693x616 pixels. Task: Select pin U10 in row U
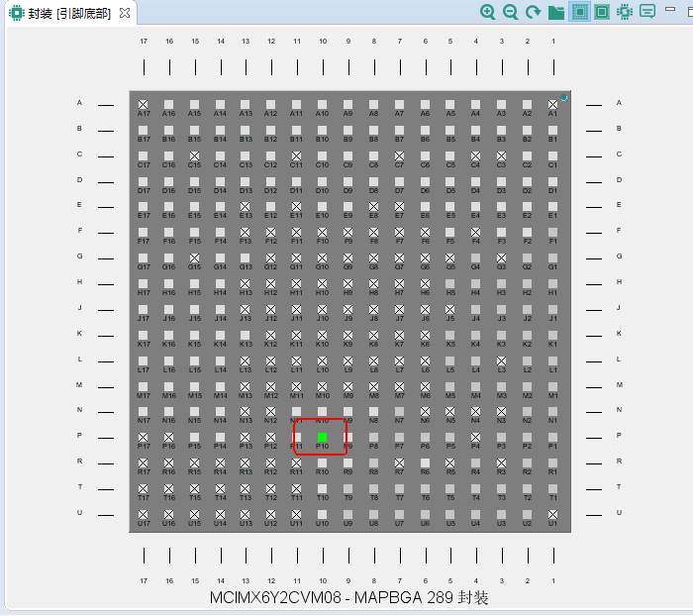click(322, 514)
